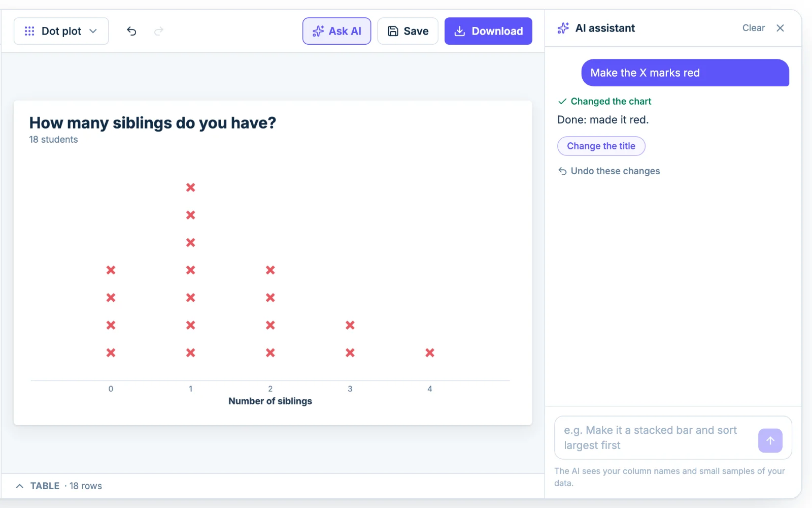The height and width of the screenshot is (508, 812).
Task: Select the chart title 'How many siblings do you have?'
Action: 152,123
